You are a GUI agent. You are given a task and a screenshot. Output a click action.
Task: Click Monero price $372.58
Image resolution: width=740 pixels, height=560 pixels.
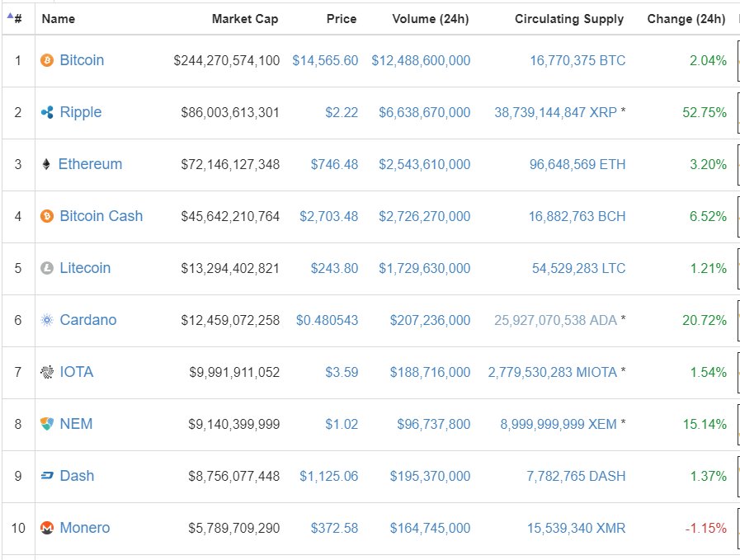334,528
